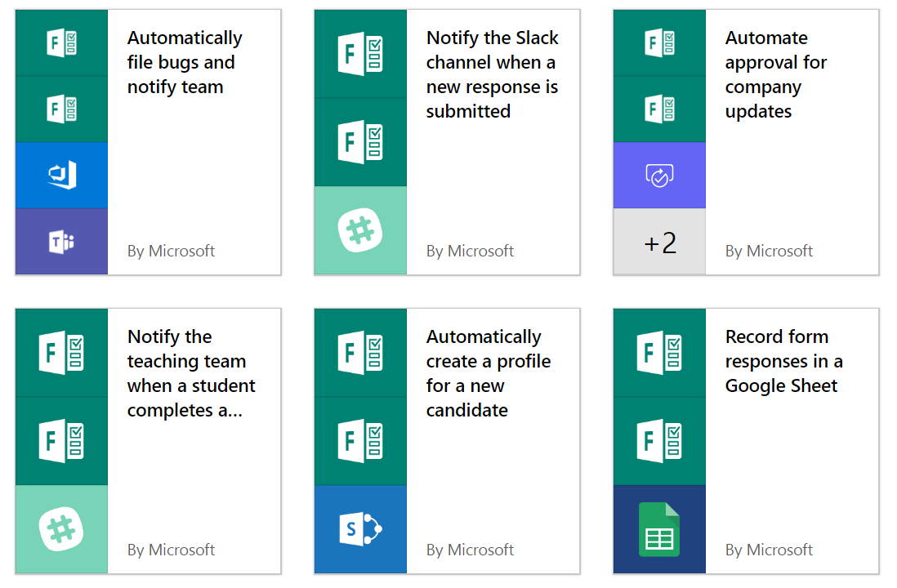This screenshot has width=897, height=588.
Task: Click top Forms icon in candidate profile card
Action: pos(360,353)
